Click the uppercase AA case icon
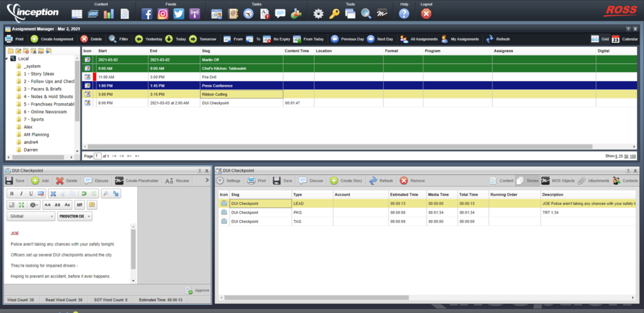This screenshot has height=313, width=644. 48,204
